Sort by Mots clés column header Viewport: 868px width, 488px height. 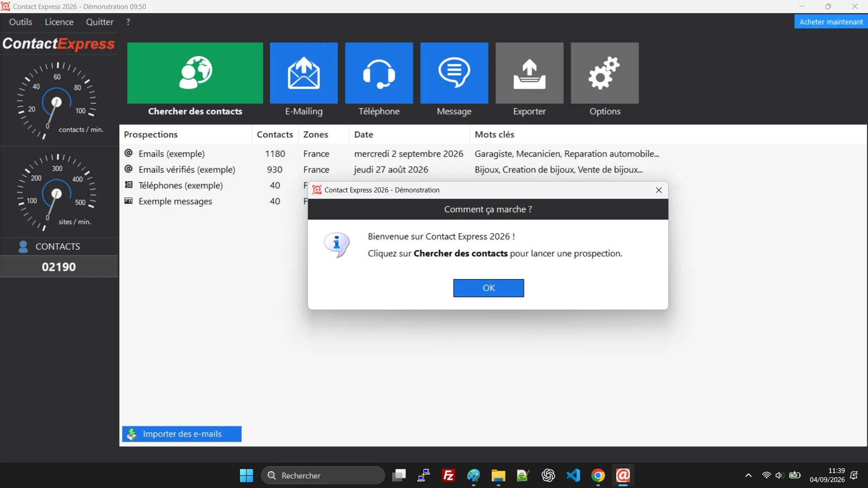[x=668, y=134]
